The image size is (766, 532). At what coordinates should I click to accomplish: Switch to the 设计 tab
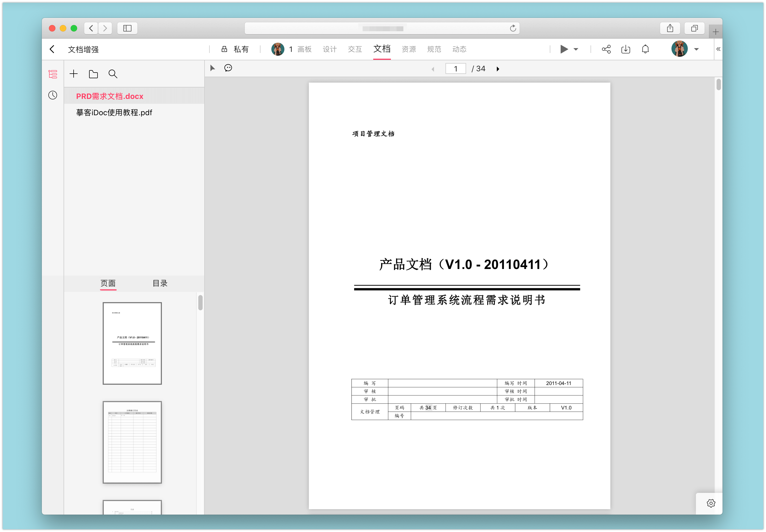[329, 49]
